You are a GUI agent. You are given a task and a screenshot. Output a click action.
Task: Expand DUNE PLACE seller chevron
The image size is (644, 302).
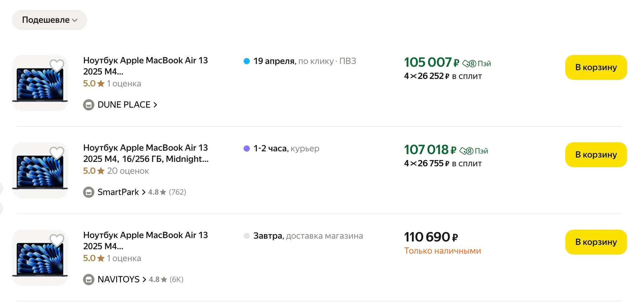click(x=155, y=105)
